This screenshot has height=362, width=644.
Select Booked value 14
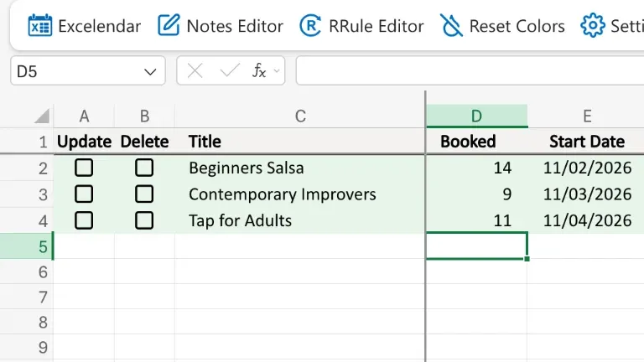click(477, 168)
